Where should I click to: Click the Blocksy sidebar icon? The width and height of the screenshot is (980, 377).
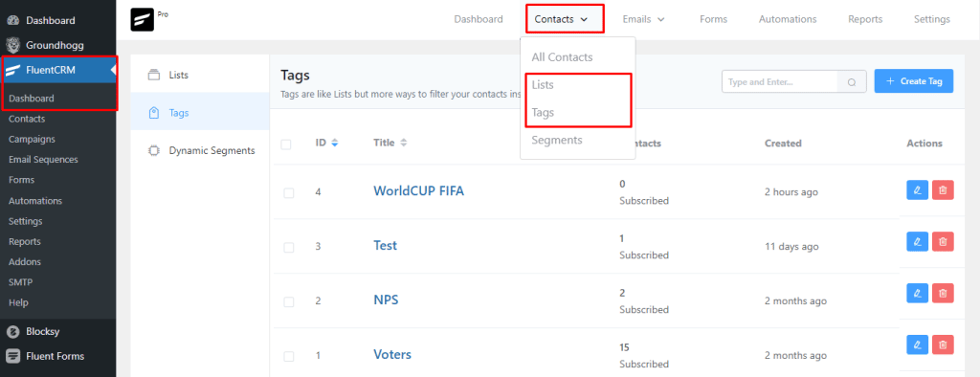12,331
